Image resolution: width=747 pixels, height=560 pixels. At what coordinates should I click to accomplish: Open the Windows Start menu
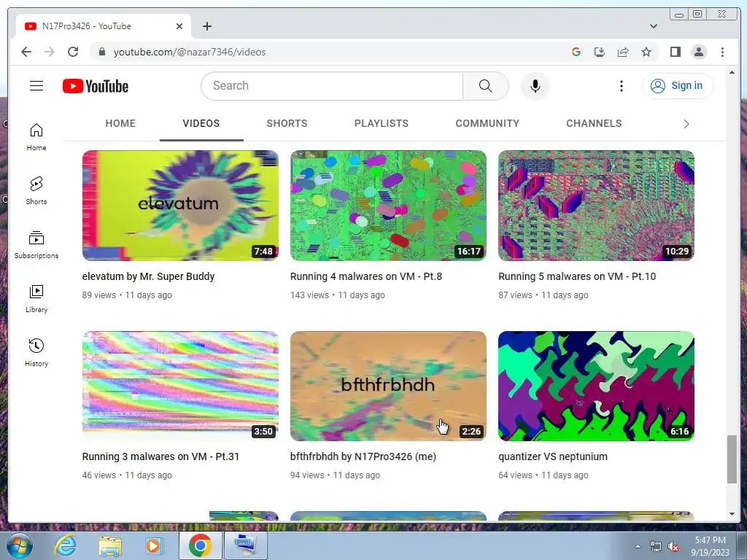[x=19, y=545]
